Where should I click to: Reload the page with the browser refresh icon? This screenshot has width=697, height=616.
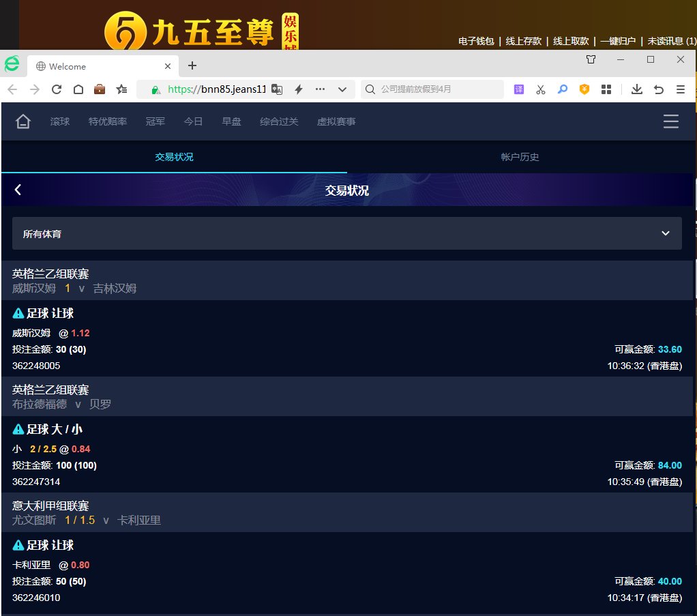[x=57, y=89]
